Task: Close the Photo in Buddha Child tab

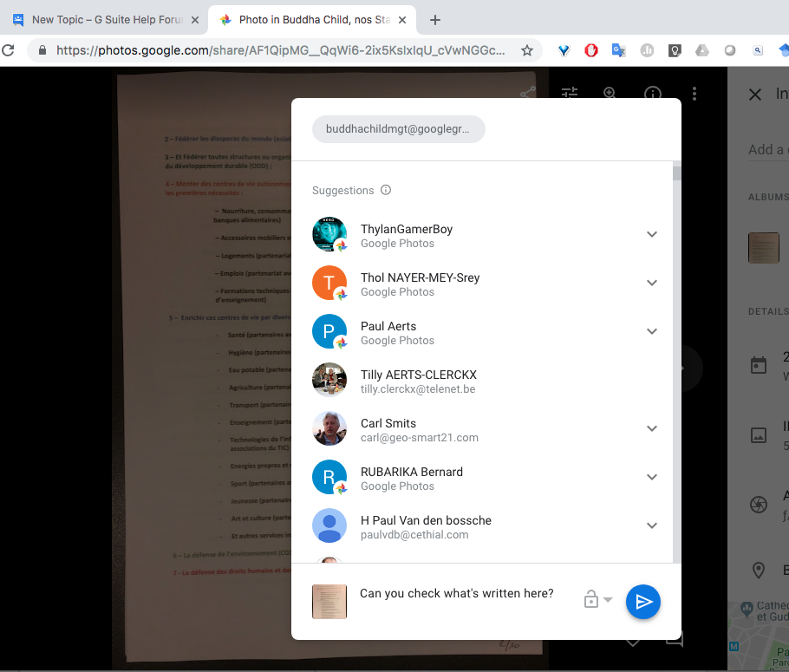Action: (x=402, y=20)
